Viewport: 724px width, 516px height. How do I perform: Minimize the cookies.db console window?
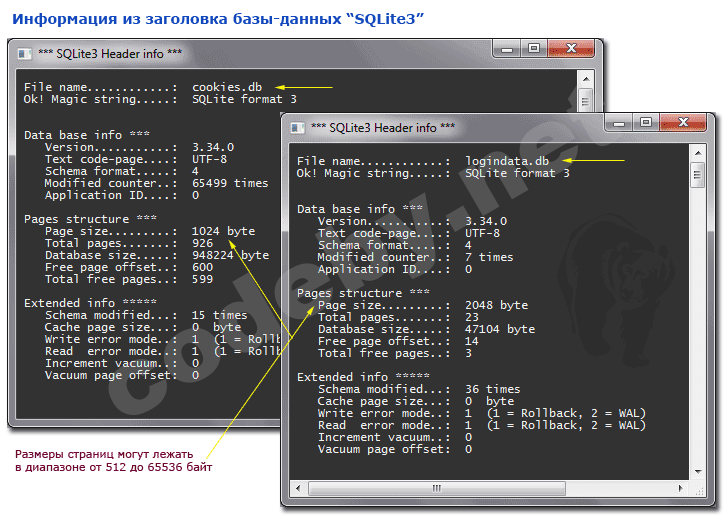coord(507,49)
